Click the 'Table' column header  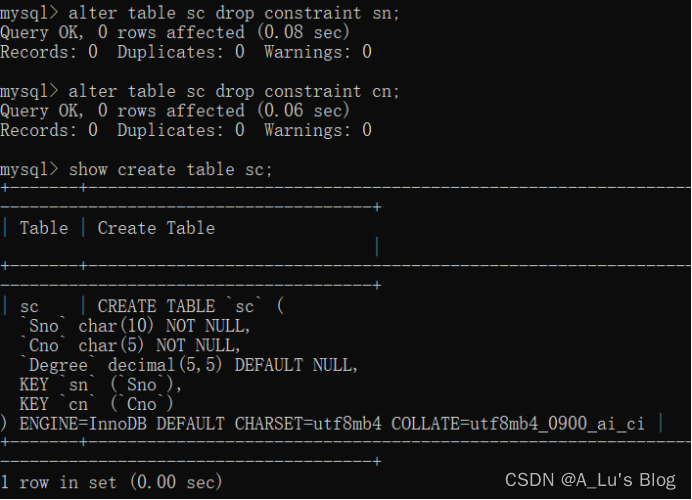(x=44, y=228)
